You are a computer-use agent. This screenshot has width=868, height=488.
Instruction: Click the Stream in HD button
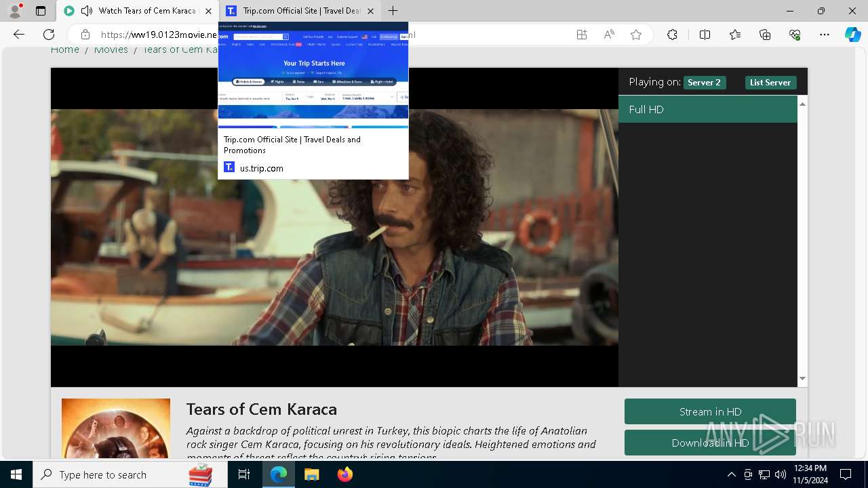[x=710, y=411]
